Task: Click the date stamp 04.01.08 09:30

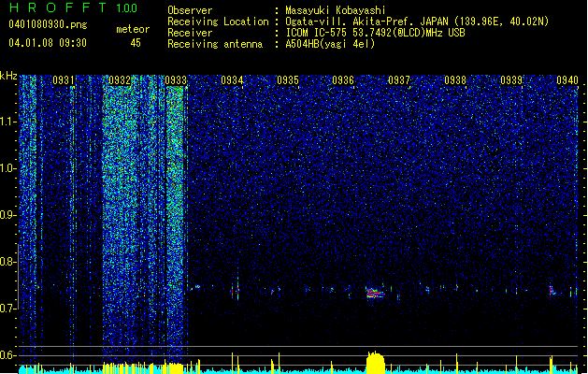Action: pyautogui.click(x=48, y=43)
